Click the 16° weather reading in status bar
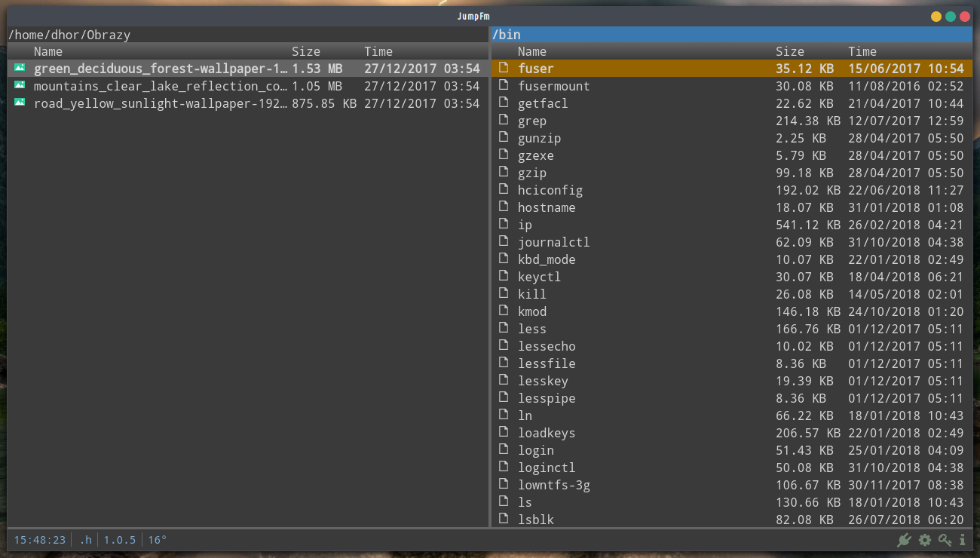 point(157,540)
